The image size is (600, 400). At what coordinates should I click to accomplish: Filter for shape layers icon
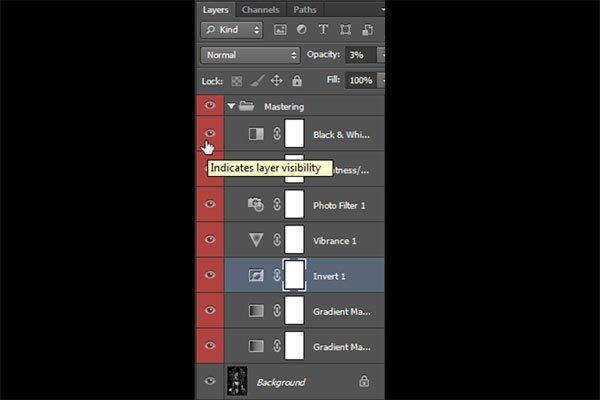click(345, 29)
